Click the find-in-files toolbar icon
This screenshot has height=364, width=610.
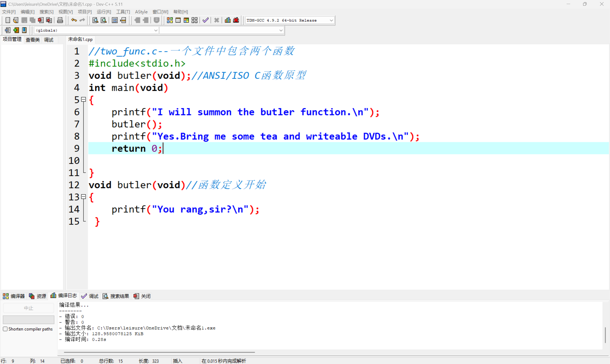pyautogui.click(x=103, y=20)
